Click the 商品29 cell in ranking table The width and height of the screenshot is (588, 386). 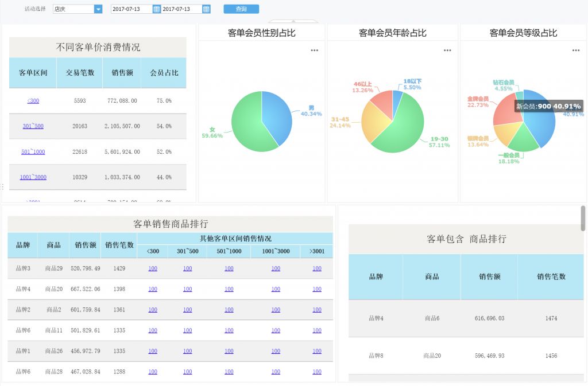pos(53,268)
